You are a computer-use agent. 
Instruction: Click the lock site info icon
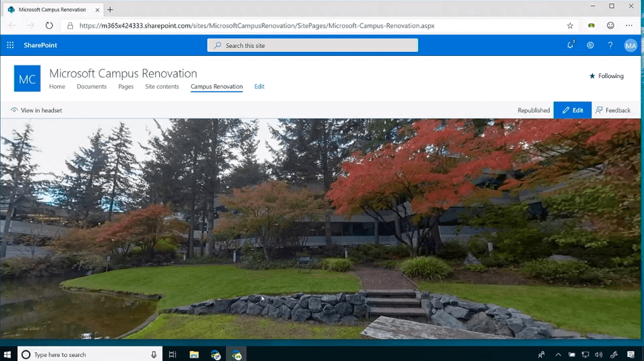[x=70, y=26]
